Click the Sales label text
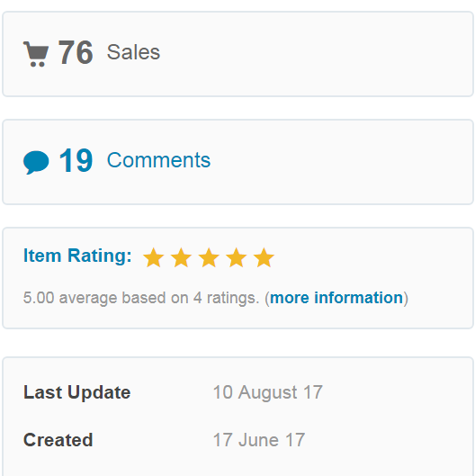 pyautogui.click(x=133, y=52)
